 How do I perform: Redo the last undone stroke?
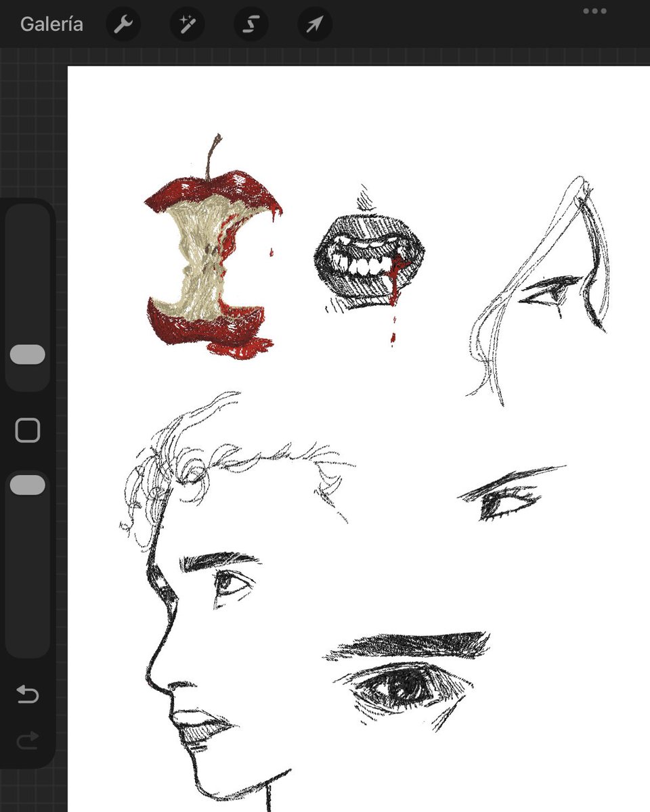(x=28, y=740)
